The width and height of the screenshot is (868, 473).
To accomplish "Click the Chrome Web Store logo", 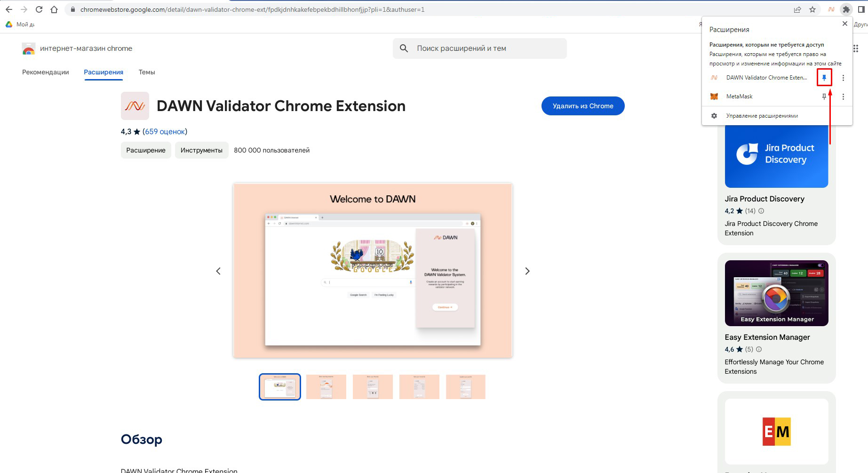I will pos(29,48).
